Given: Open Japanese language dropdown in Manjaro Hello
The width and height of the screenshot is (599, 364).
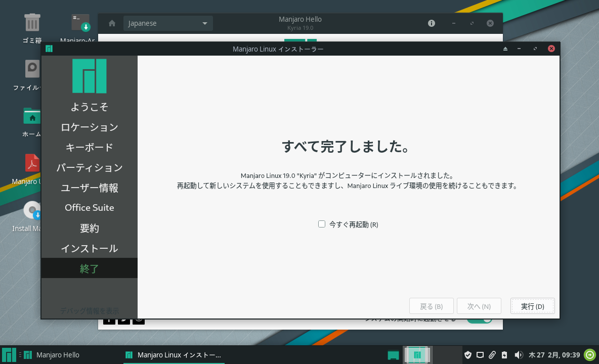Looking at the screenshot, I should 168,23.
